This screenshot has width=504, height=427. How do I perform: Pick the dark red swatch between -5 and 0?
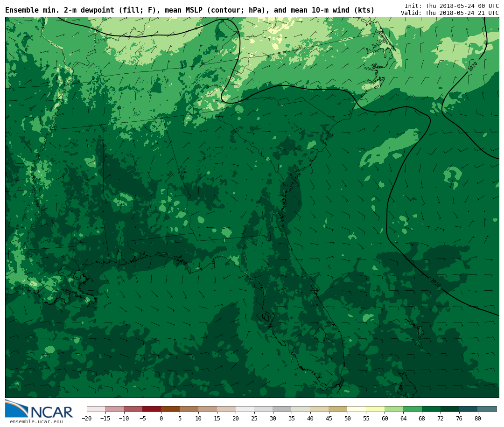pyautogui.click(x=152, y=409)
